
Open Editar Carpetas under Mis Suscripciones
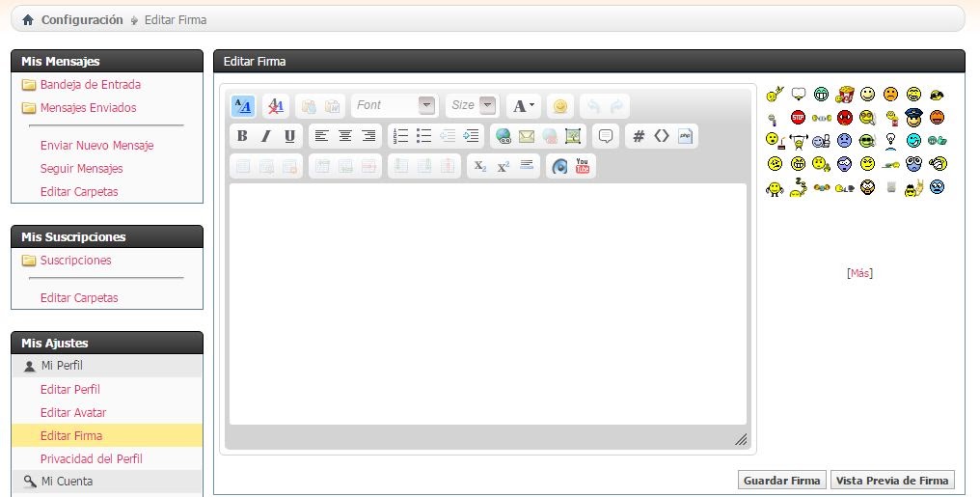pos(79,297)
